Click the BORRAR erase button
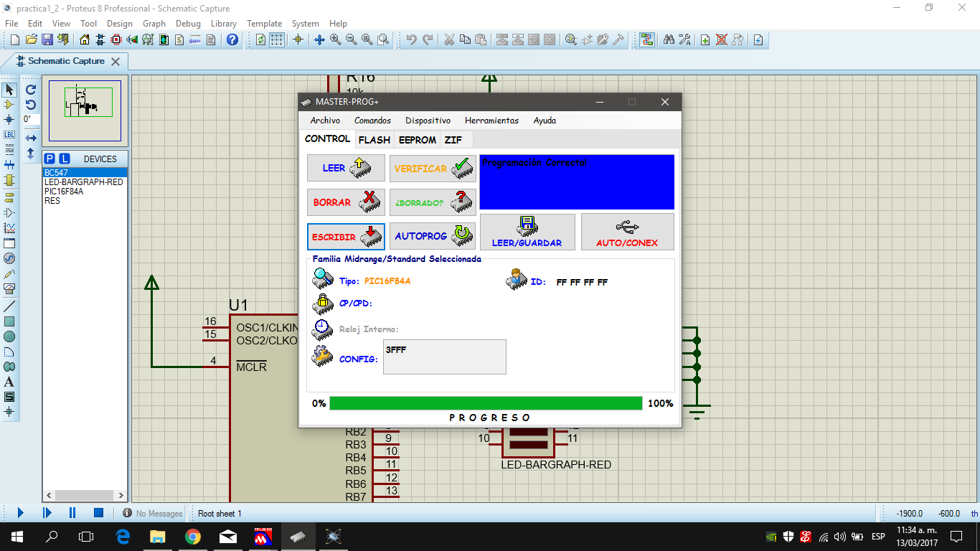 tap(346, 202)
